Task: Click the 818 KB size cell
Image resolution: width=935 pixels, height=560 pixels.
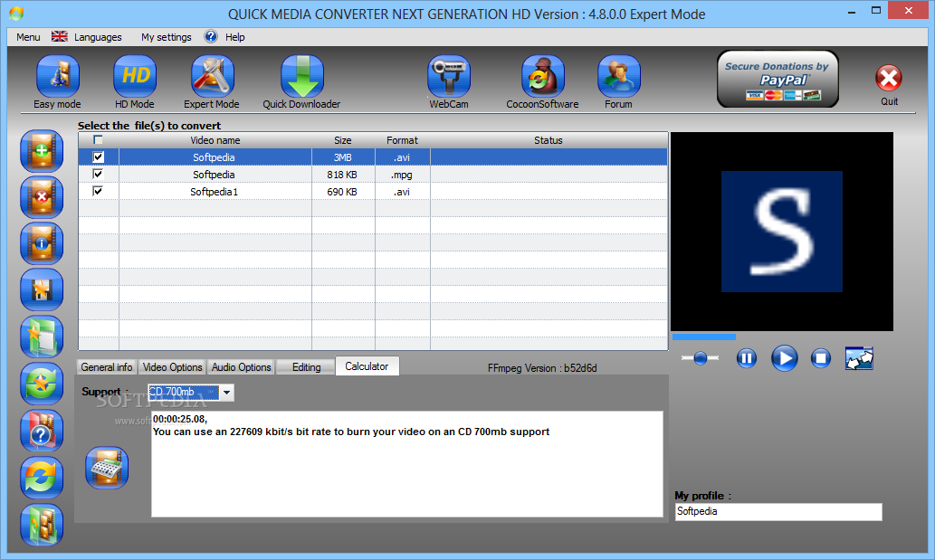Action: [x=342, y=175]
